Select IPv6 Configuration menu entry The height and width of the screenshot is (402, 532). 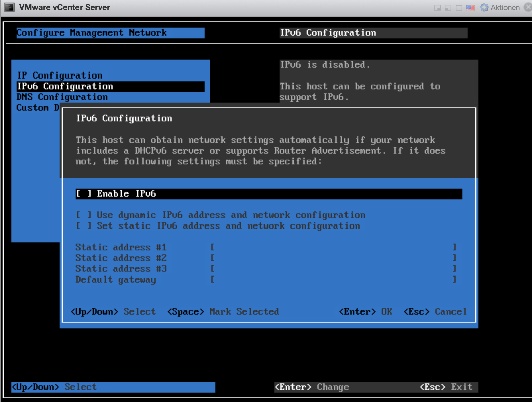110,86
